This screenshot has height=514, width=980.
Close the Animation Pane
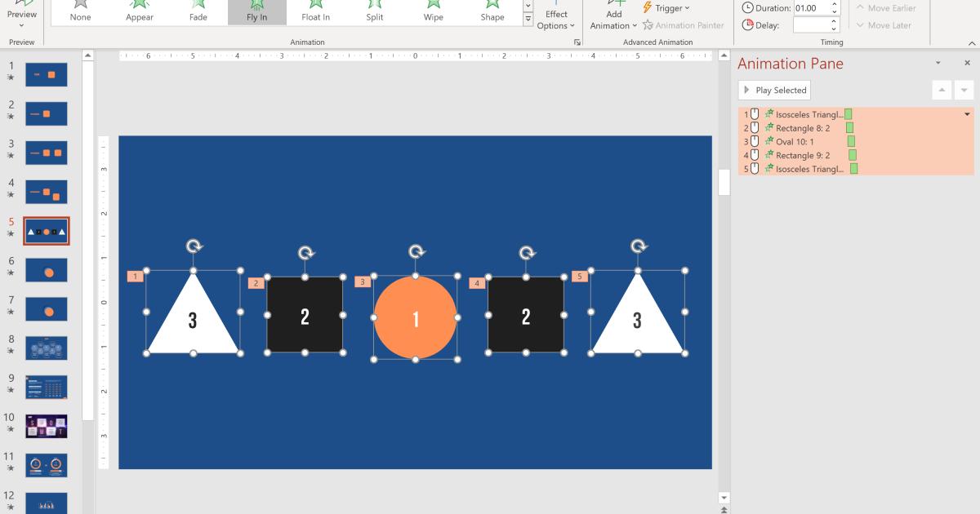pyautogui.click(x=966, y=64)
